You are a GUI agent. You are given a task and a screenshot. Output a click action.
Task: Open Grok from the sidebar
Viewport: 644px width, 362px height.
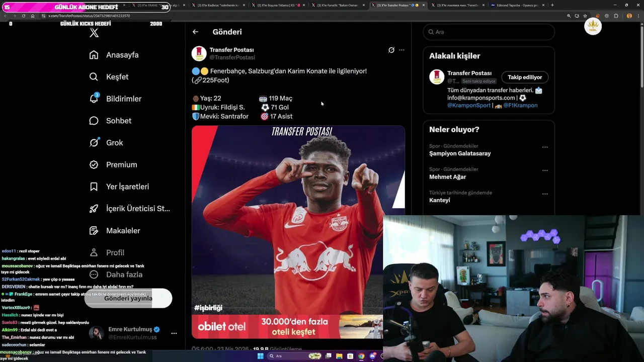pyautogui.click(x=106, y=143)
